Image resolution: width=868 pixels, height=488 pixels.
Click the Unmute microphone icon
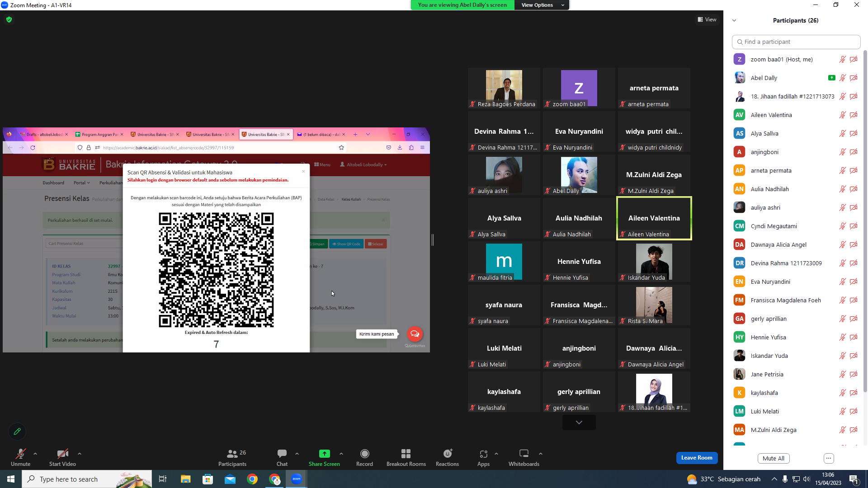pyautogui.click(x=20, y=454)
